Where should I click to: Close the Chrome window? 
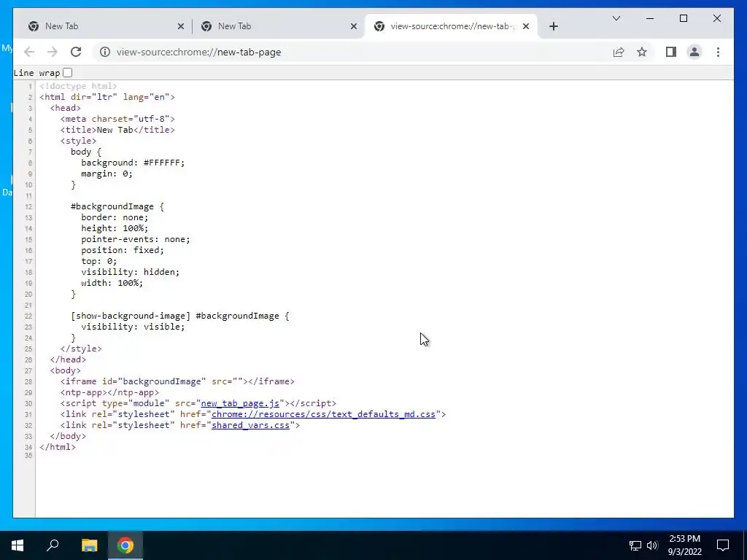(716, 18)
